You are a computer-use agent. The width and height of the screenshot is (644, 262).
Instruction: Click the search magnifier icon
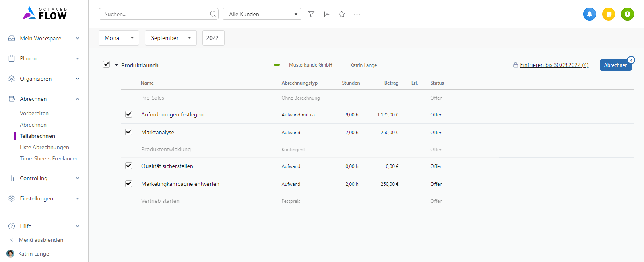pyautogui.click(x=213, y=14)
